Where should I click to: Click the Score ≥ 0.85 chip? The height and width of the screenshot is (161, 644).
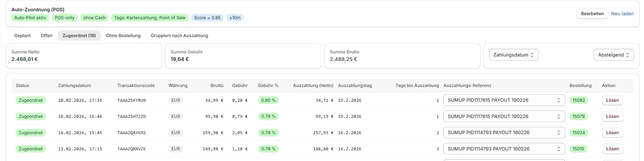pyautogui.click(x=207, y=18)
